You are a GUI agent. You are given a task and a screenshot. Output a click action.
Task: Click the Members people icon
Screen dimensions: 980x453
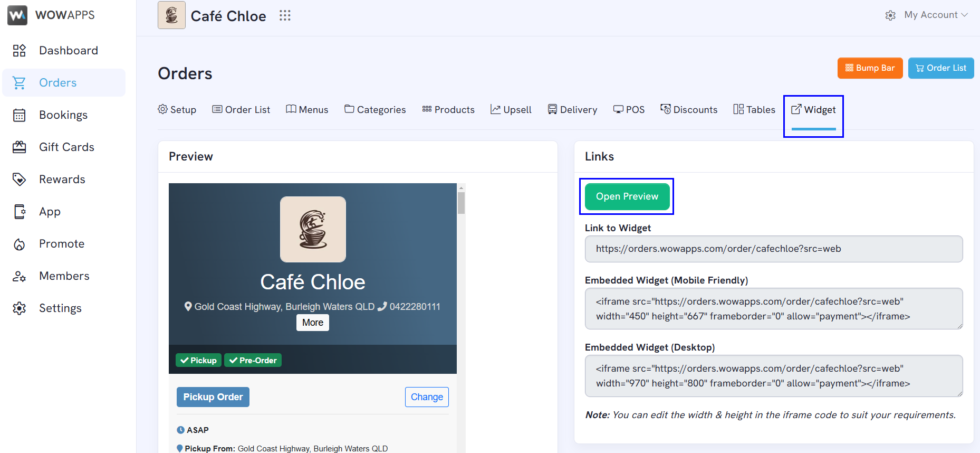pyautogui.click(x=19, y=276)
